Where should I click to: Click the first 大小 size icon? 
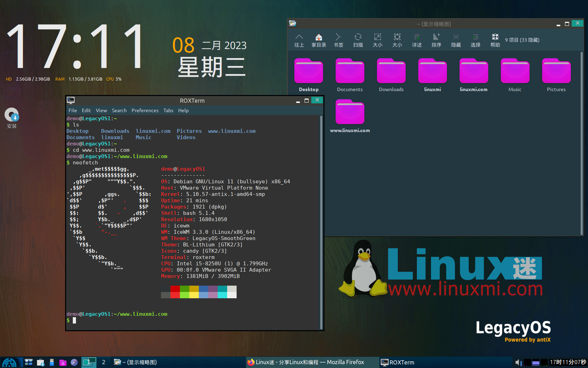[x=377, y=40]
